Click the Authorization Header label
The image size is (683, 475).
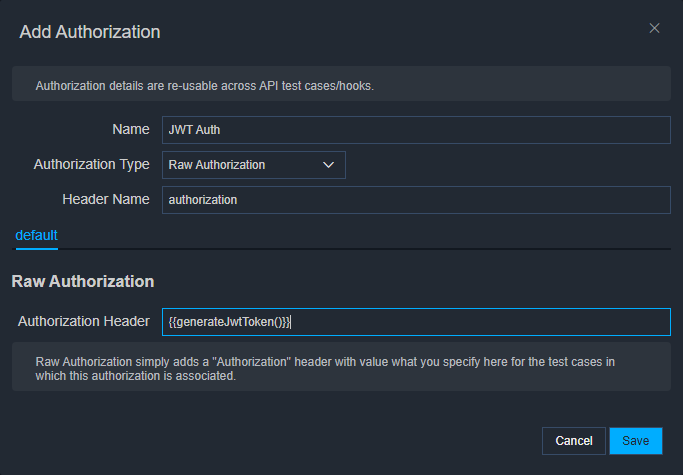[84, 321]
